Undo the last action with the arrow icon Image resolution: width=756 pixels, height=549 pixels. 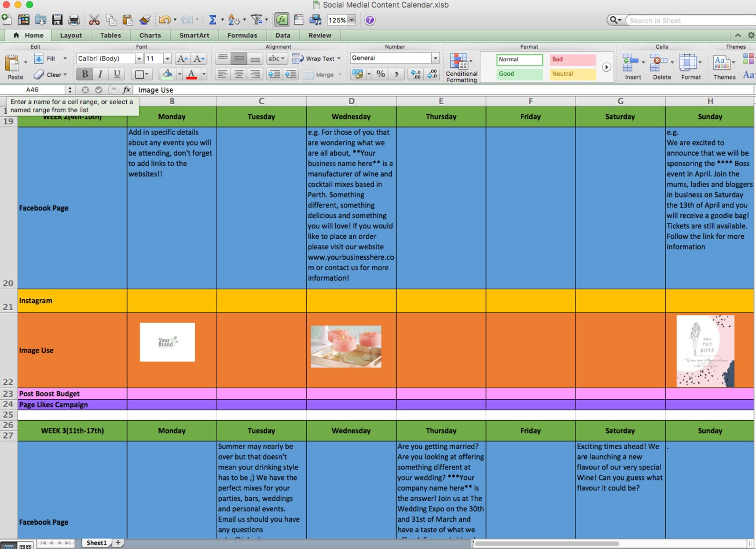(164, 20)
